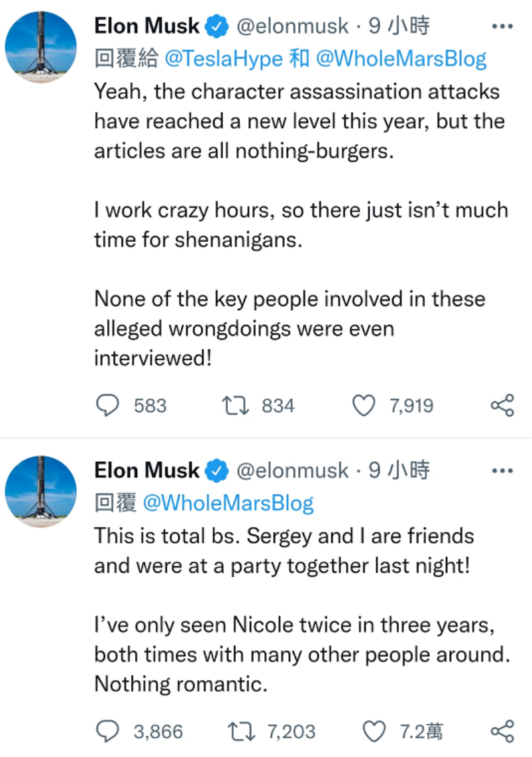This screenshot has height=757, width=532.
Task: Open @WholeMarsBlog link in first tweet
Action: point(401,58)
